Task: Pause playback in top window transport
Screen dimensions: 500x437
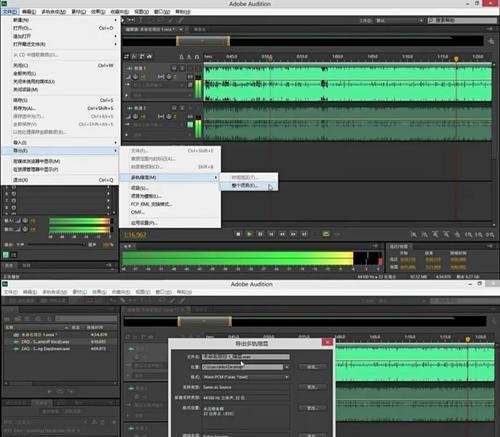Action: pos(260,234)
